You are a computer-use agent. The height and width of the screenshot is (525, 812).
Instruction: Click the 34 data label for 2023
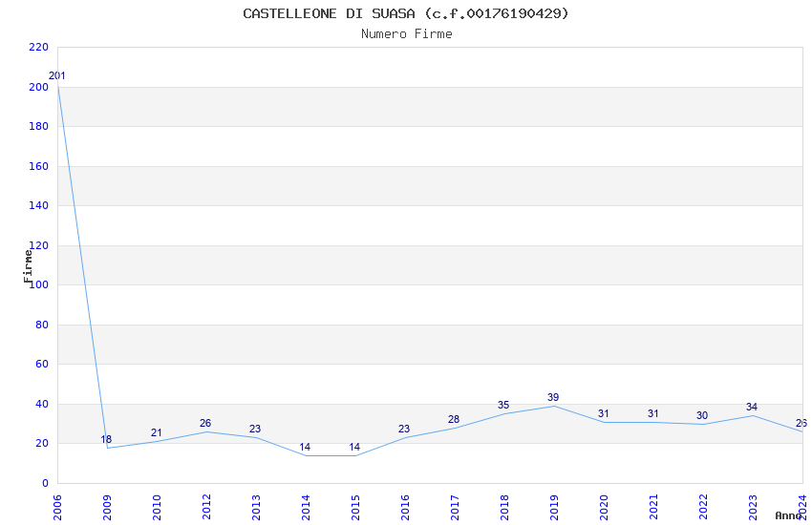[752, 407]
